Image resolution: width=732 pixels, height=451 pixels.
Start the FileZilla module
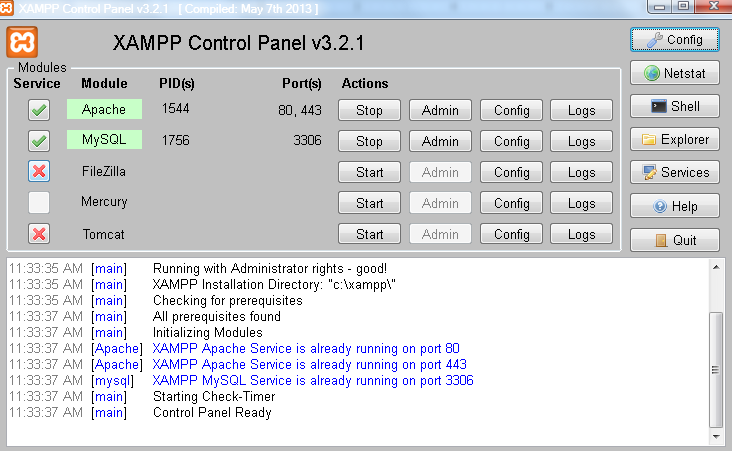tap(369, 172)
